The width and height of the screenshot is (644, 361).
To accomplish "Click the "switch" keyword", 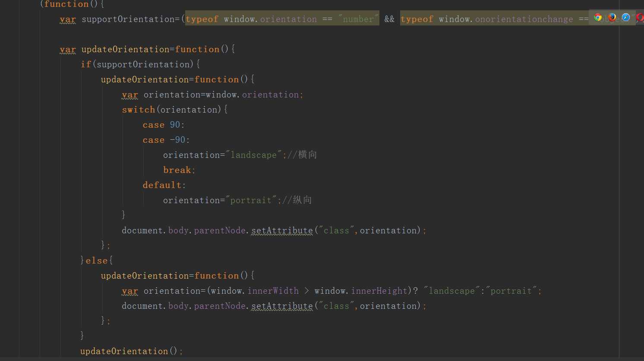I will tap(138, 110).
